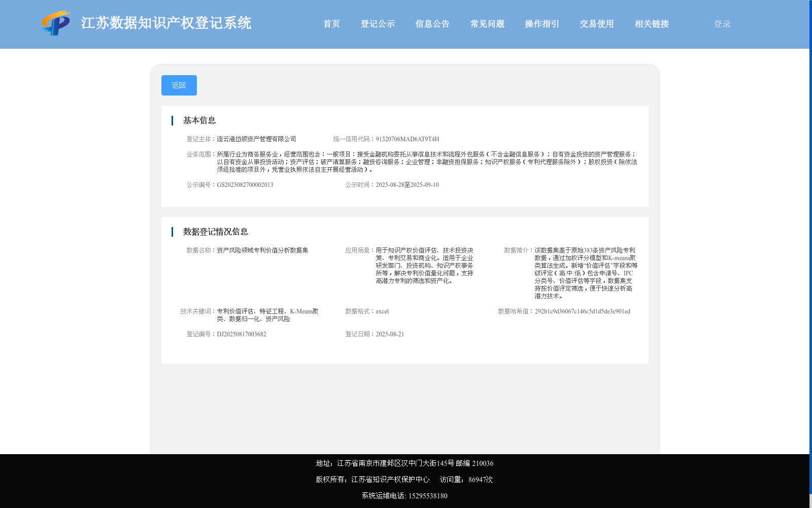Open the 常见问题 menu item
812x508 pixels.
(x=487, y=24)
